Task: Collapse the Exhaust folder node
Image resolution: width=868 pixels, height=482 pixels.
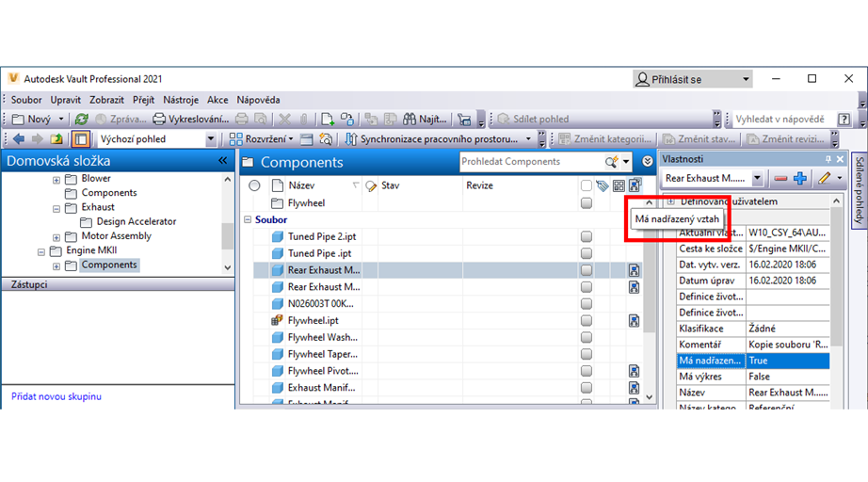Action: pyautogui.click(x=56, y=209)
